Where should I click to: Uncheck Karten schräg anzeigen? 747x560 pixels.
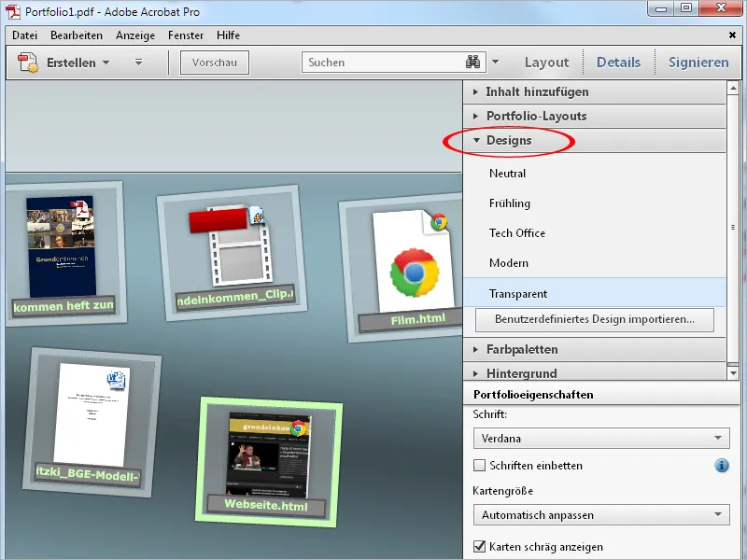(479, 546)
